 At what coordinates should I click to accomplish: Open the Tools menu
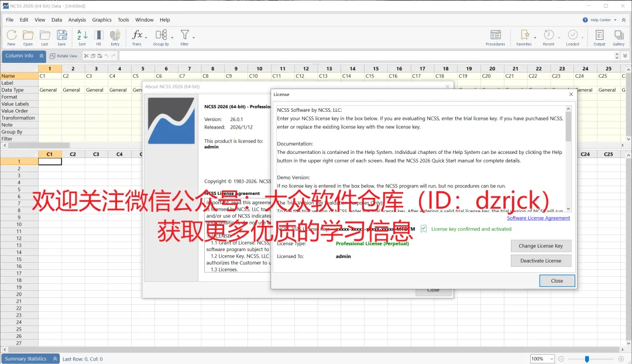click(x=123, y=20)
